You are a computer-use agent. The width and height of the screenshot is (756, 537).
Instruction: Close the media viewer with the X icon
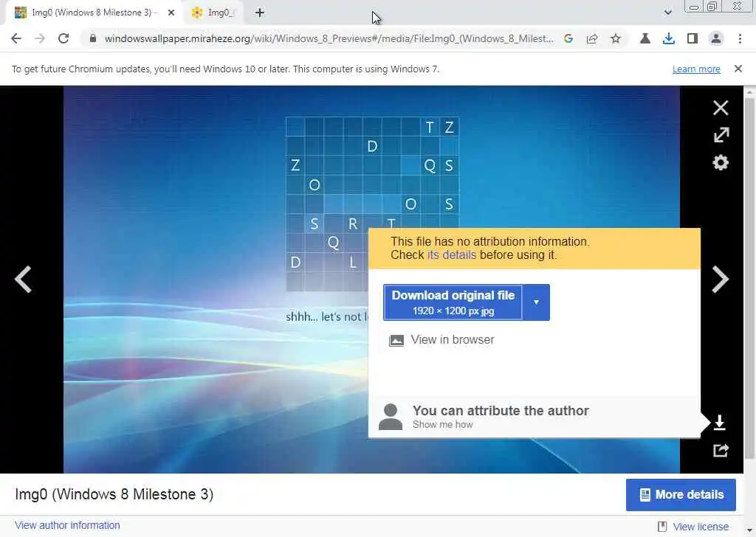click(x=721, y=108)
